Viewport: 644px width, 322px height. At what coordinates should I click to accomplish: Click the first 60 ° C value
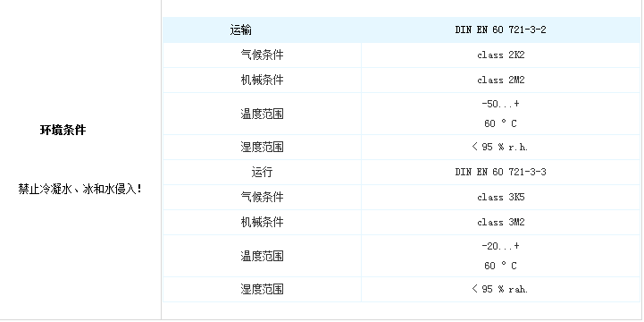coord(500,123)
